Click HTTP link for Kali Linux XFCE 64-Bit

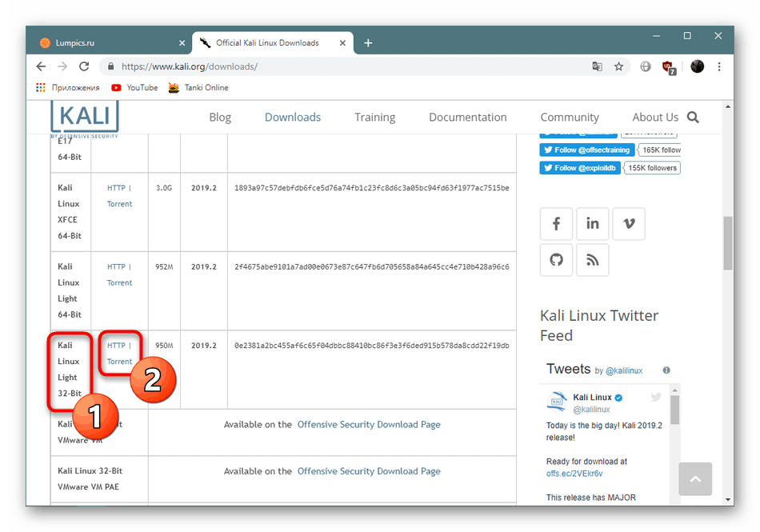click(x=116, y=188)
